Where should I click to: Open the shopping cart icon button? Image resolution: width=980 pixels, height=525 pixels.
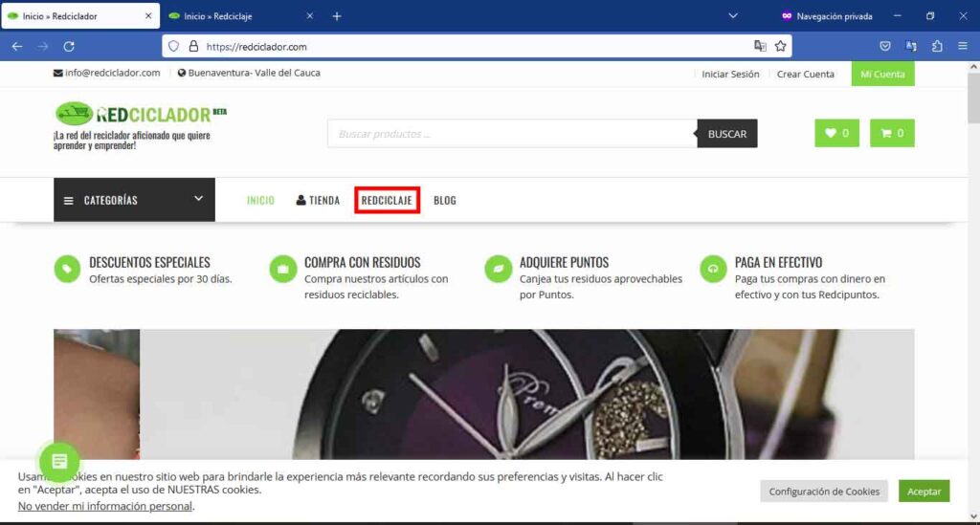[892, 134]
